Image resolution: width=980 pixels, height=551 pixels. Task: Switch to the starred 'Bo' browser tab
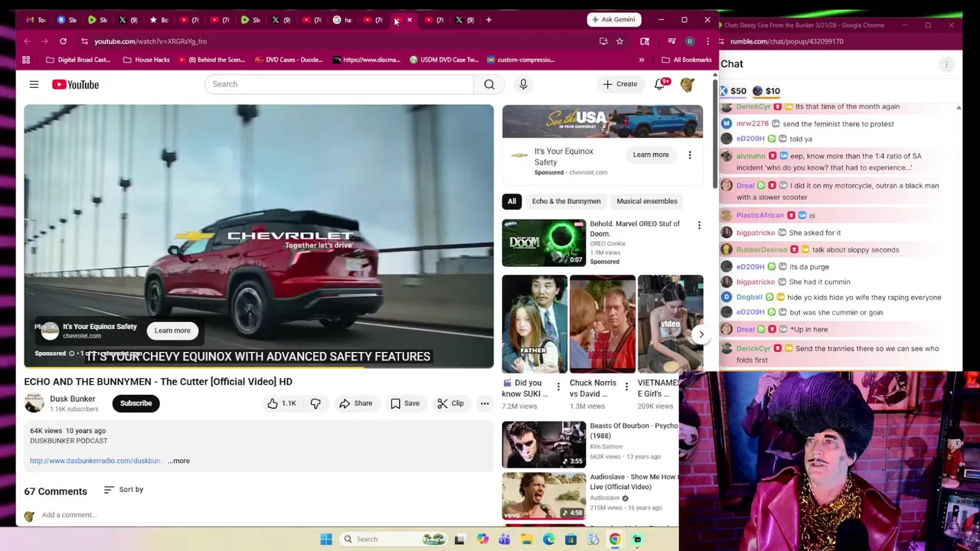(x=158, y=20)
